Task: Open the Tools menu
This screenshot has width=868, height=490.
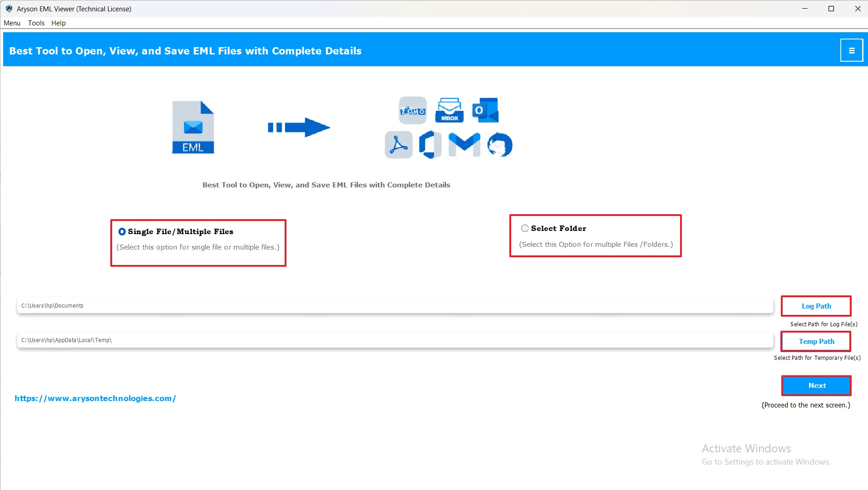Action: [36, 23]
